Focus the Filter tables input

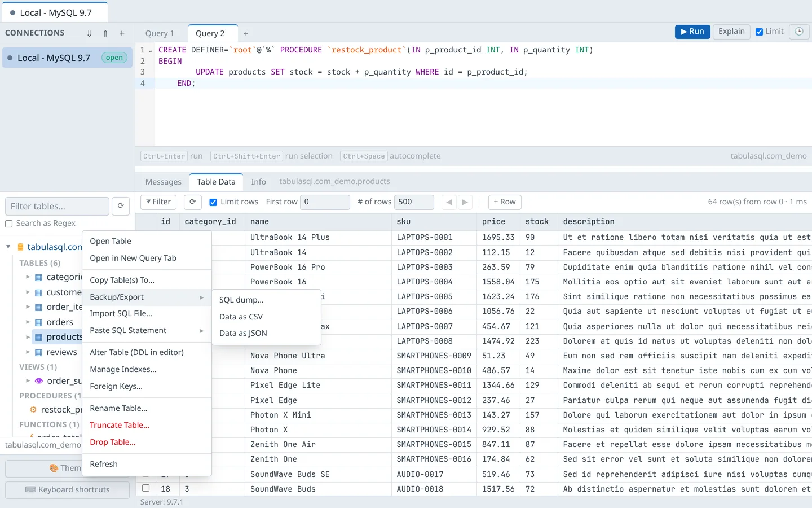coord(57,206)
